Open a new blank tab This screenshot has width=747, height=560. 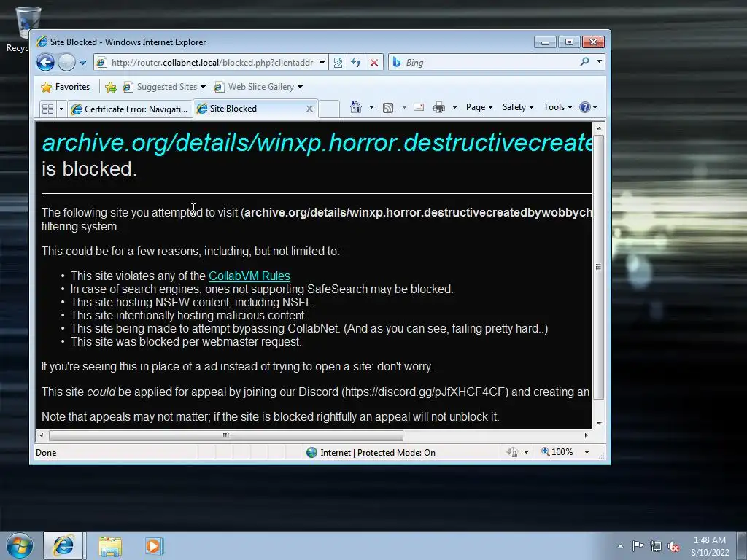click(329, 109)
